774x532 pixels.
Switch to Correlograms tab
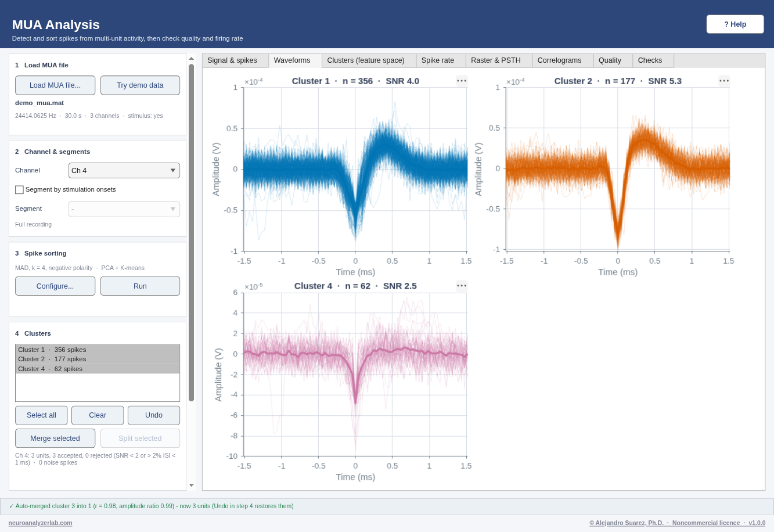tap(563, 60)
